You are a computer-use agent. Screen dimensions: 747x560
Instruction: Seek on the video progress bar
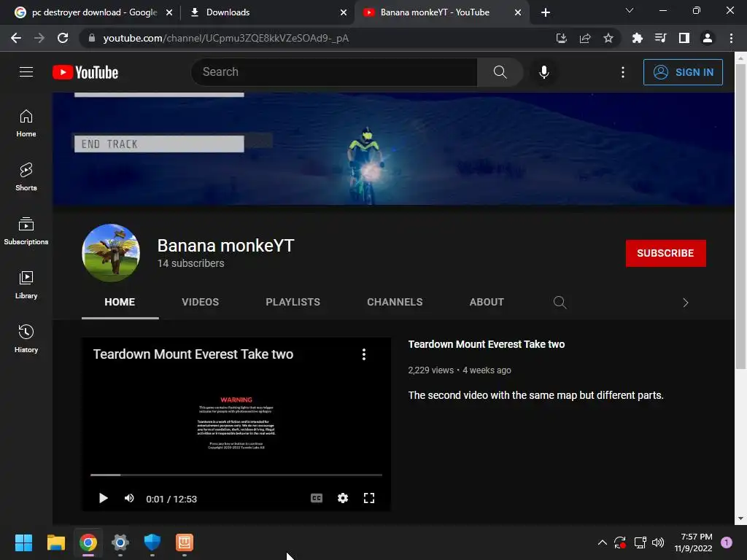(x=236, y=475)
